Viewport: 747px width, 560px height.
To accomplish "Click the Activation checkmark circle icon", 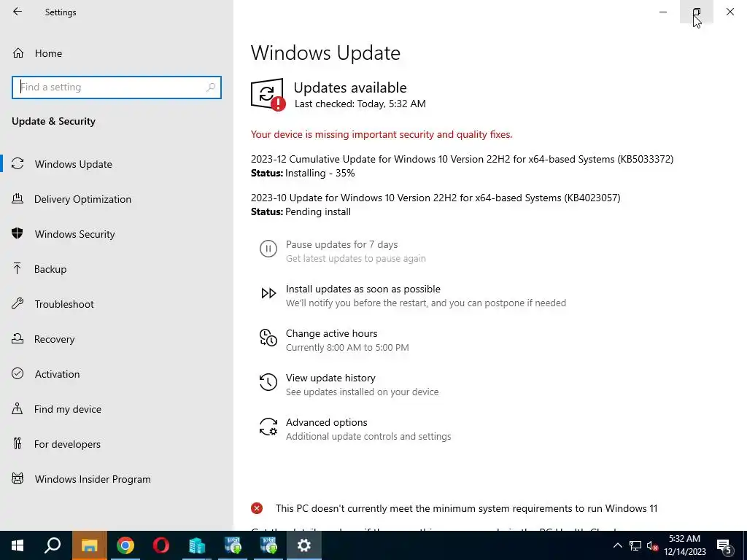I will point(18,373).
